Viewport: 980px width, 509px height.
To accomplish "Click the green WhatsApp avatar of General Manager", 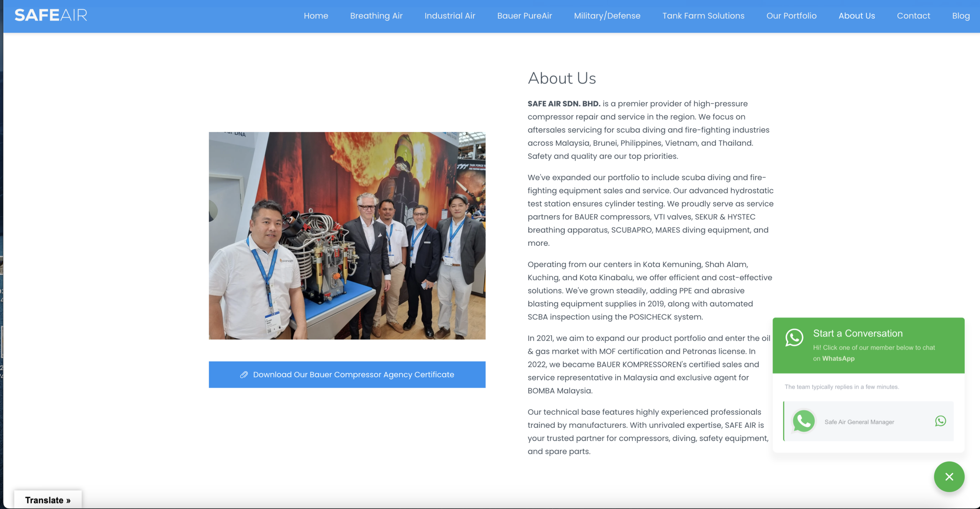I will [x=804, y=421].
